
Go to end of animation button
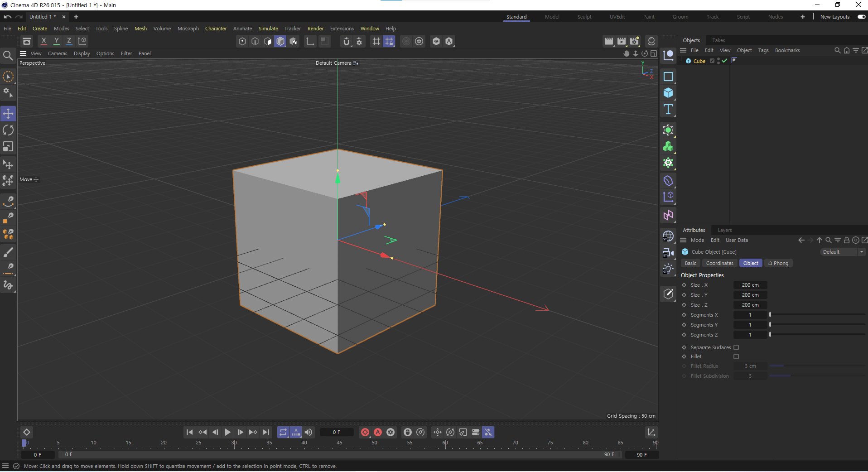tap(266, 432)
